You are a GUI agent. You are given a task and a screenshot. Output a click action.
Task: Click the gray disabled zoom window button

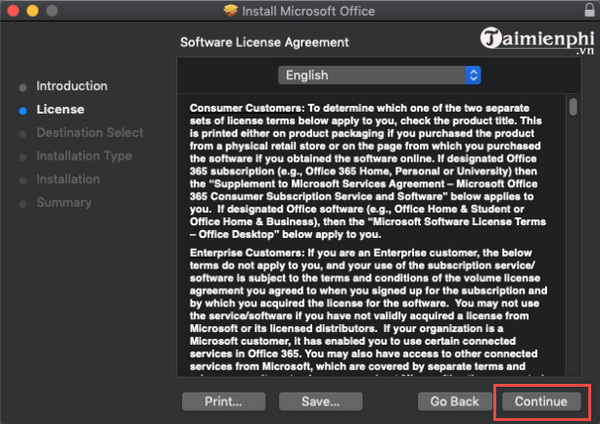[x=52, y=11]
